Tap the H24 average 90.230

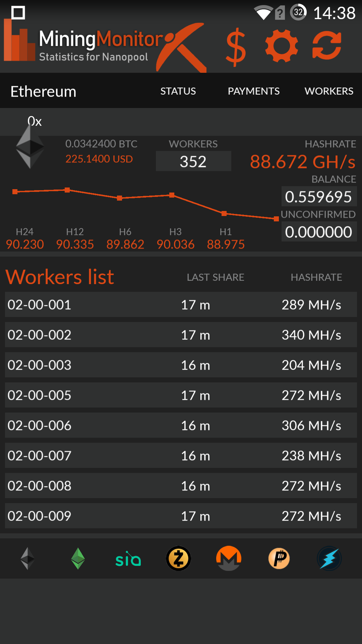click(25, 244)
